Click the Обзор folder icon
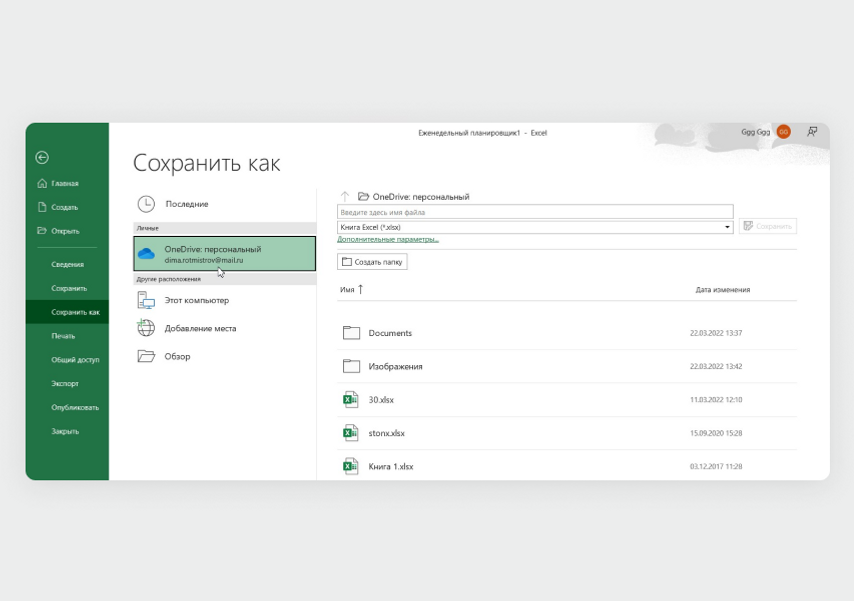Viewport: 854px width, 601px height. pyautogui.click(x=146, y=356)
